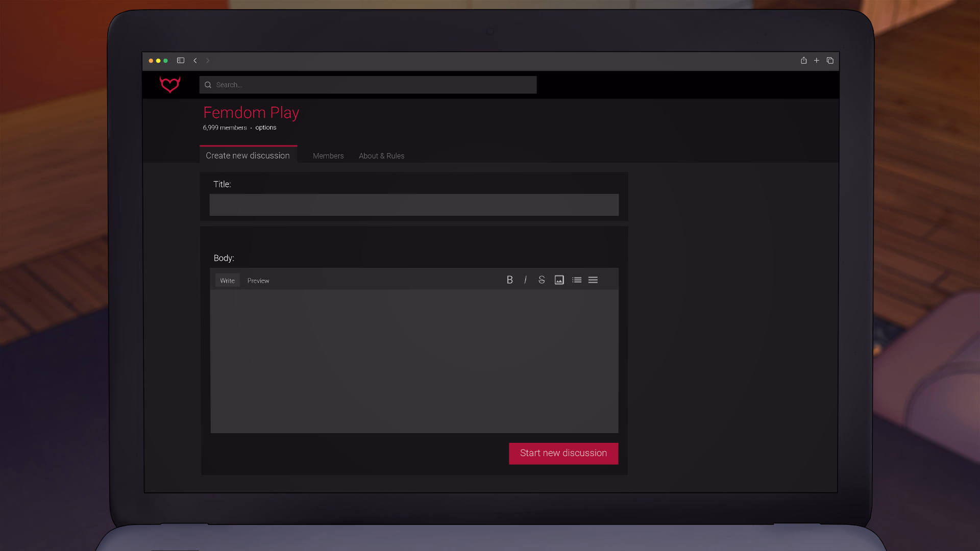Image resolution: width=980 pixels, height=551 pixels.
Task: Open a new browser tab with plus
Action: coord(817,60)
